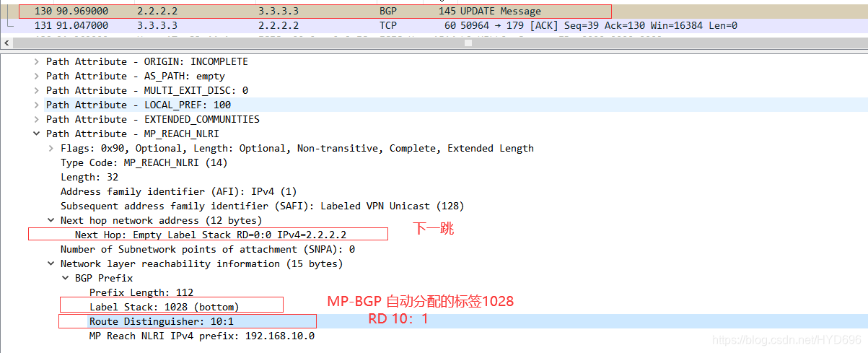Click TCP protocol cell in packet 131
The image size is (868, 353).
387,25
